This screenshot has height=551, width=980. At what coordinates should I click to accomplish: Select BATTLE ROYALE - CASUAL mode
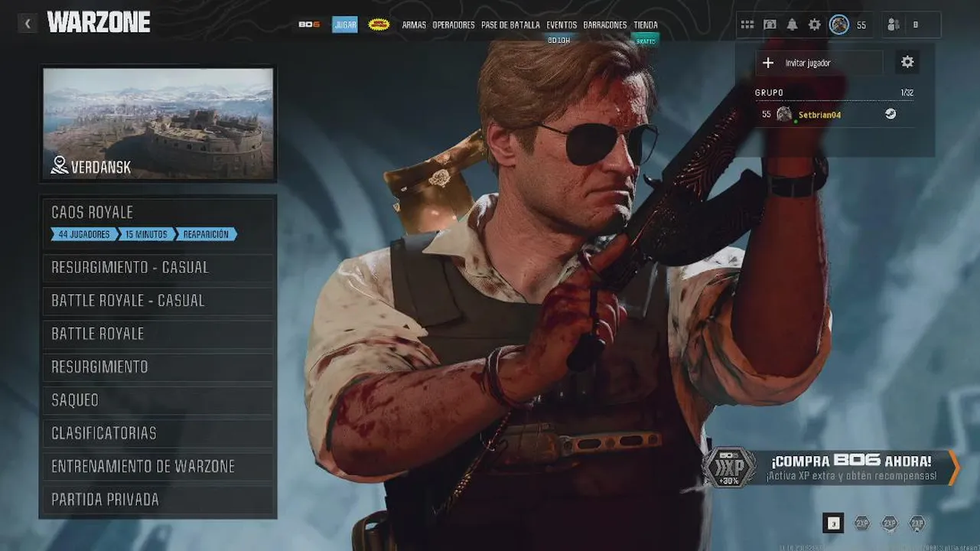pos(158,301)
